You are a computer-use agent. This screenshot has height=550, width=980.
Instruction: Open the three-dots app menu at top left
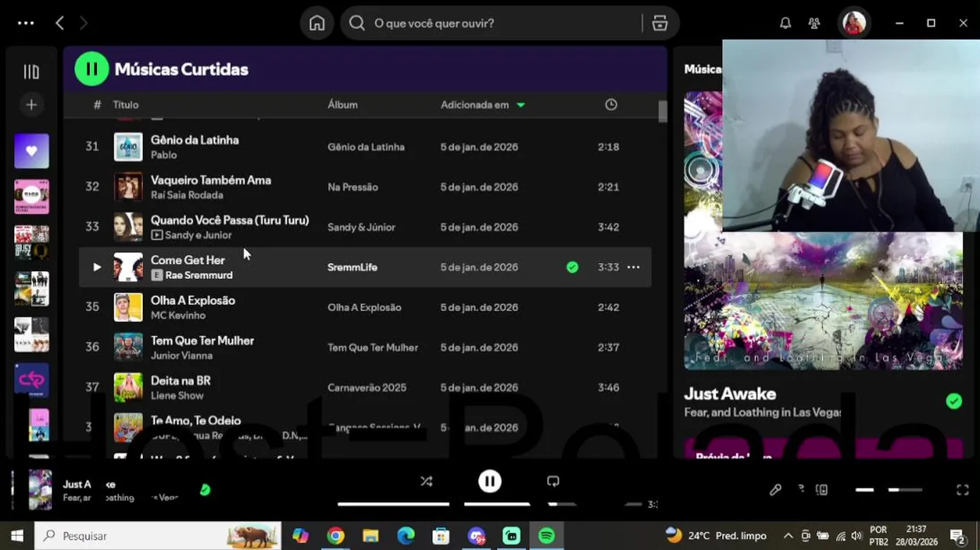(25, 23)
